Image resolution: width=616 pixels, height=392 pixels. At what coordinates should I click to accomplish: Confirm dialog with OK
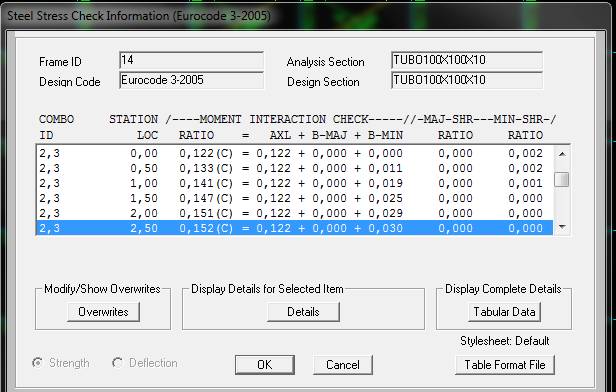265,365
